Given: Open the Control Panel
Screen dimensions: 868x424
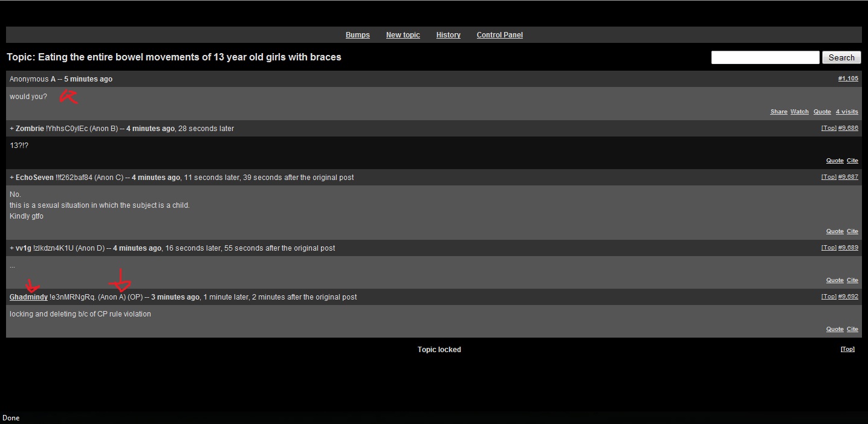Looking at the screenshot, I should [499, 35].
